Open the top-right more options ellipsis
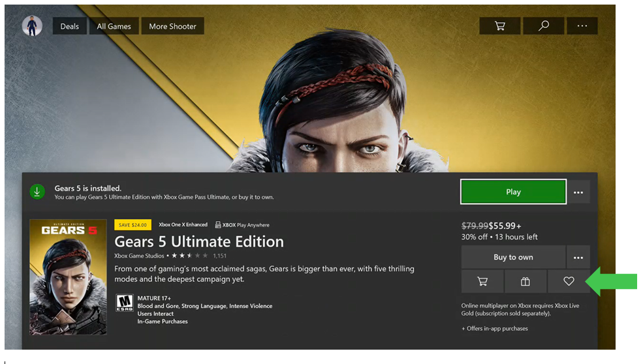Screen dimensions: 643x364 tap(582, 26)
